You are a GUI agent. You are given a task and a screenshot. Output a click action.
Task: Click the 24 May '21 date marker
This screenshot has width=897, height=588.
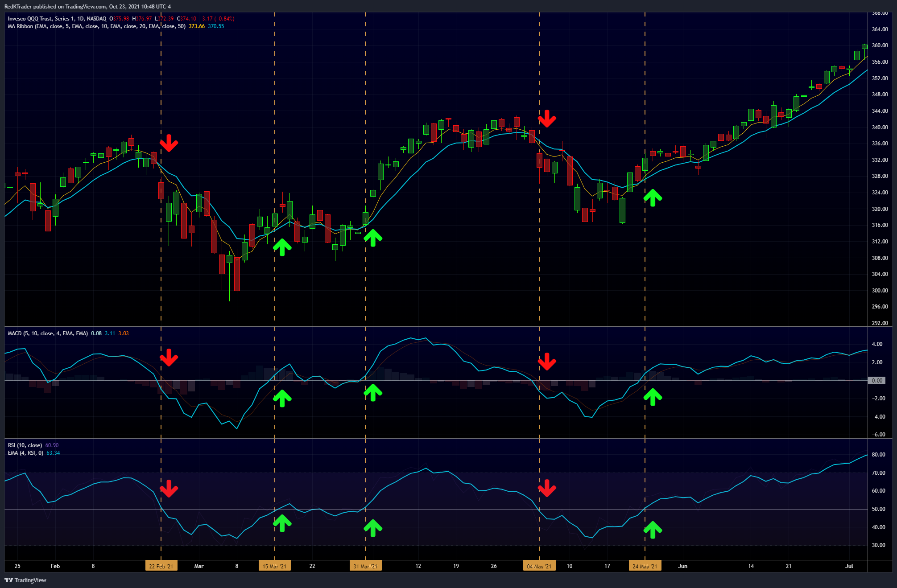tap(645, 566)
